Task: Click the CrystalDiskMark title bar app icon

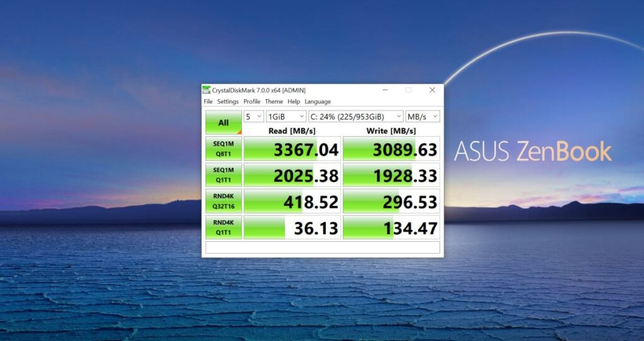Action: (206, 90)
